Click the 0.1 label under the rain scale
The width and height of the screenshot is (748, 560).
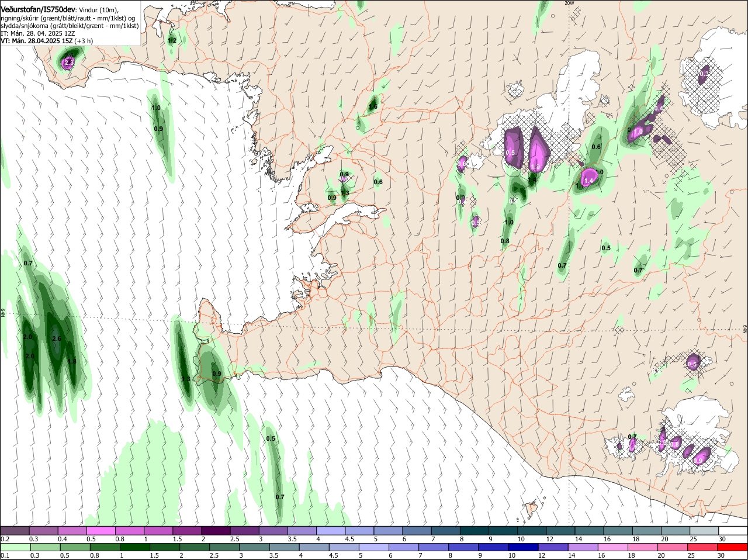[5, 555]
